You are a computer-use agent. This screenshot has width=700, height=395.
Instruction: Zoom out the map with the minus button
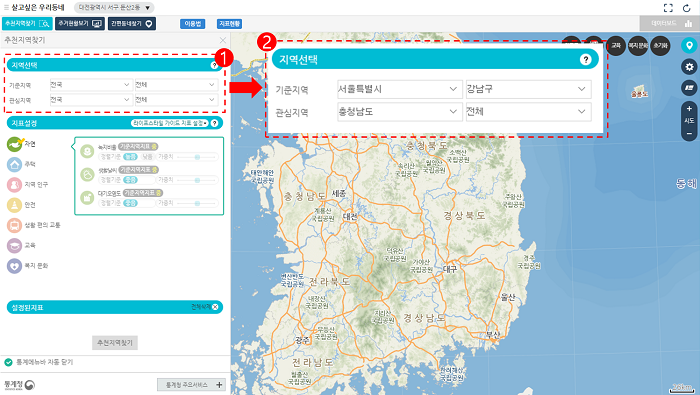coord(689,133)
